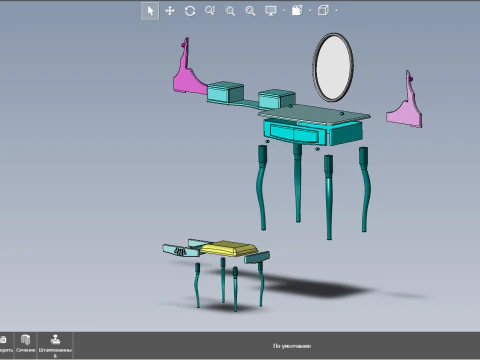
Task: Click the cube view orientation icon
Action: [323, 11]
